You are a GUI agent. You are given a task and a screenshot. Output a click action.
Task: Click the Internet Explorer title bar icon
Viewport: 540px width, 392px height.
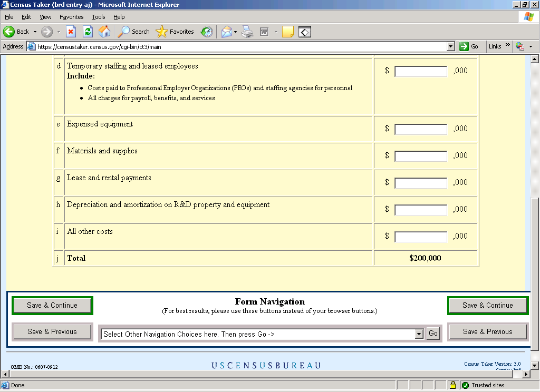(5, 4)
